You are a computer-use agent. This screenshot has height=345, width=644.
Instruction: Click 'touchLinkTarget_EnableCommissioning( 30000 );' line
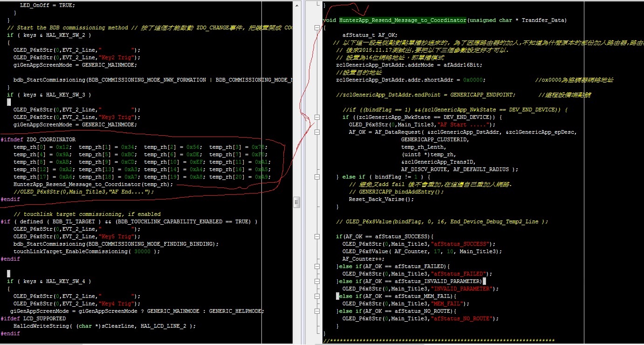pos(86,251)
